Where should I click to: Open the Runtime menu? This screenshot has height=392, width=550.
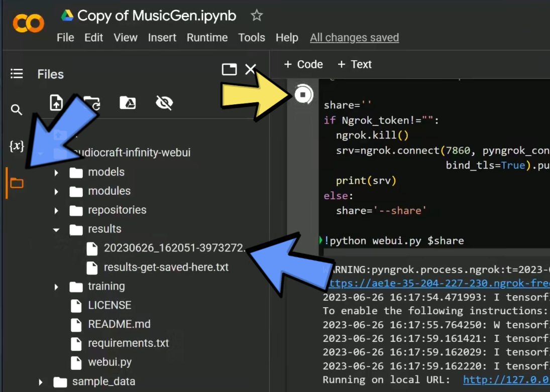tap(207, 38)
